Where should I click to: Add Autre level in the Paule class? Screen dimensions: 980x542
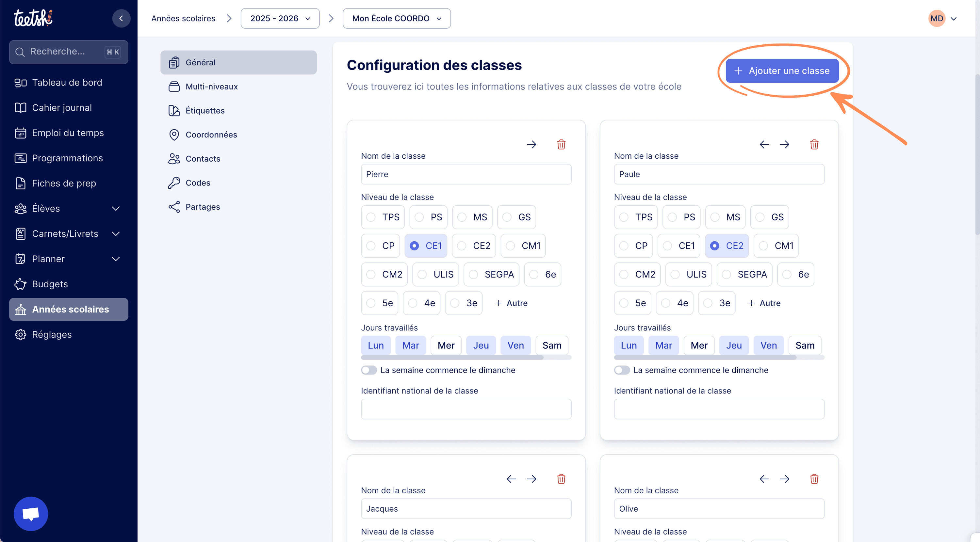764,303
